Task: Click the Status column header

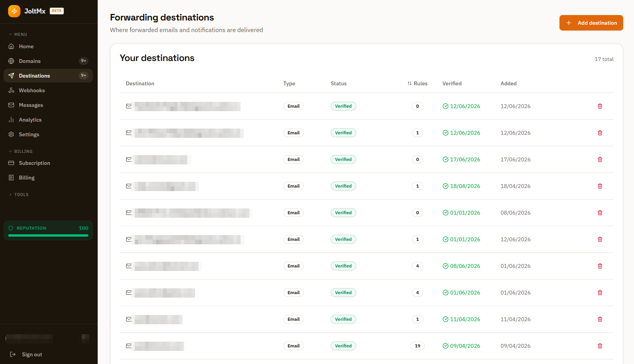Action: (339, 83)
